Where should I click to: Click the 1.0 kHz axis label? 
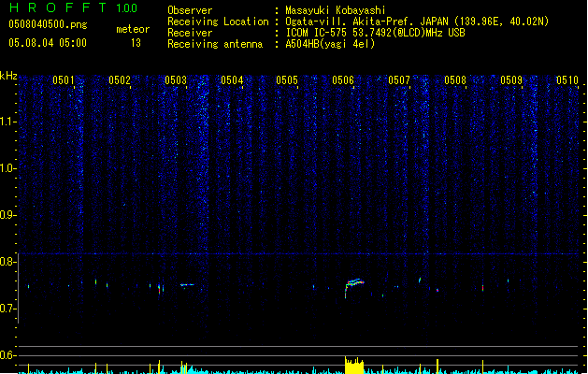(8, 168)
